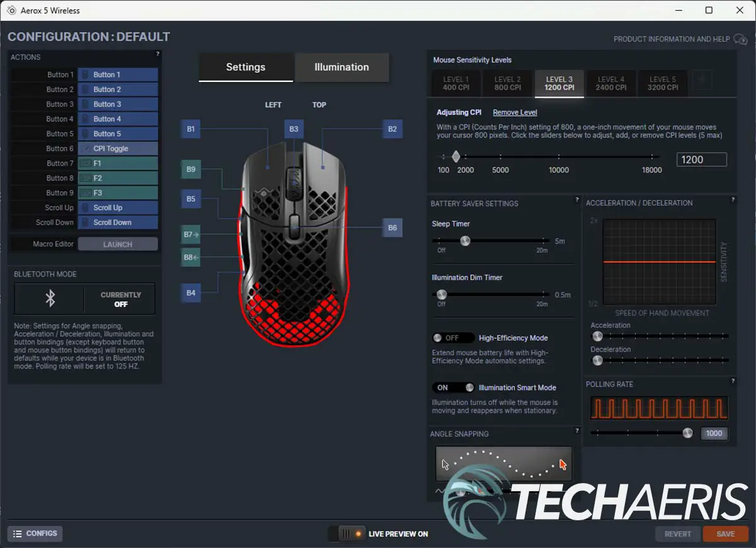Image resolution: width=756 pixels, height=548 pixels.
Task: Click the add CPI level plus button
Action: coord(702,81)
